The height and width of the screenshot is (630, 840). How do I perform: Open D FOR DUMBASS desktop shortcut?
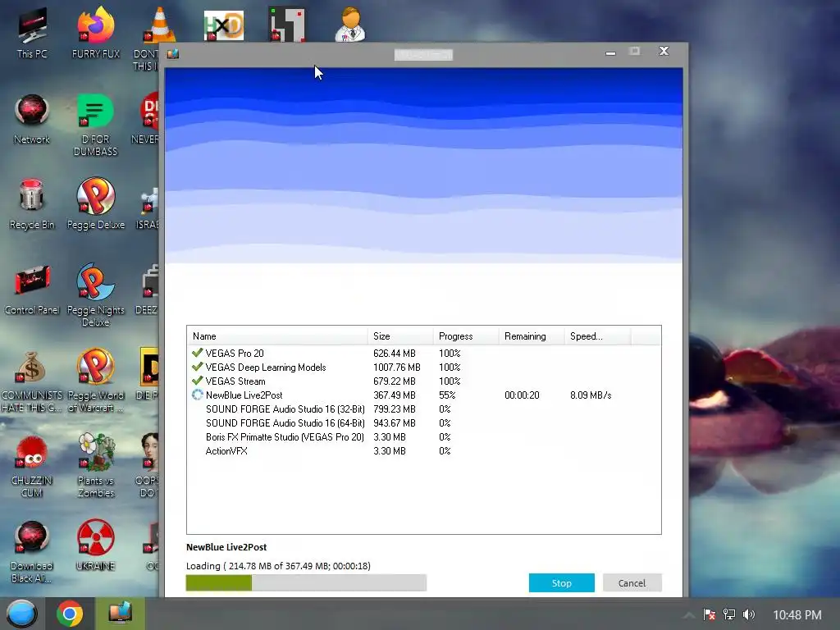pyautogui.click(x=95, y=125)
